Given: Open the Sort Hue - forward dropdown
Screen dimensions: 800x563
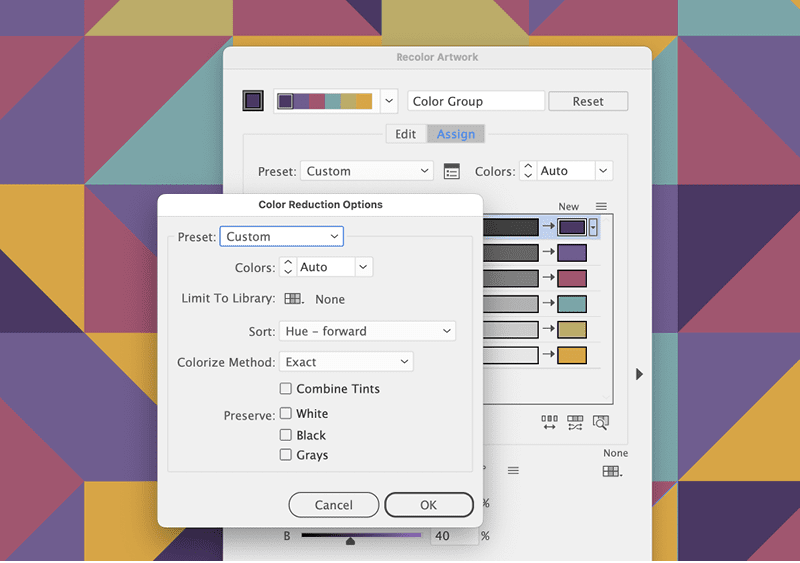Looking at the screenshot, I should tap(367, 331).
